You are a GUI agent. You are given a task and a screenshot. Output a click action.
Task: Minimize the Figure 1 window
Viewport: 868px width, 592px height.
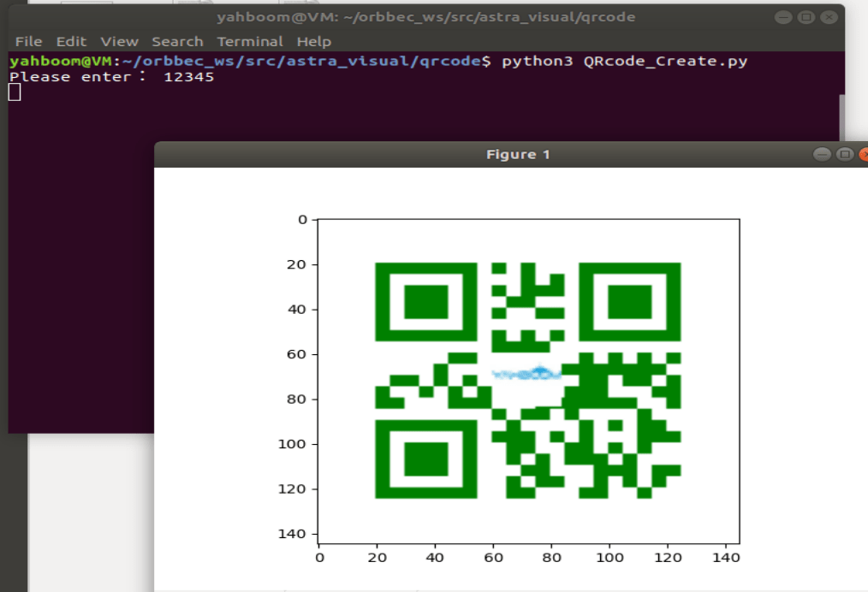click(x=822, y=154)
